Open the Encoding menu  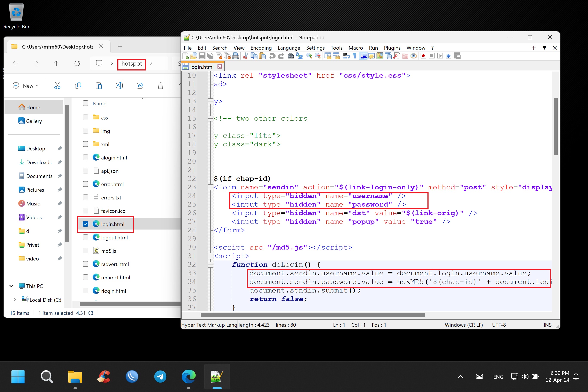[261, 48]
